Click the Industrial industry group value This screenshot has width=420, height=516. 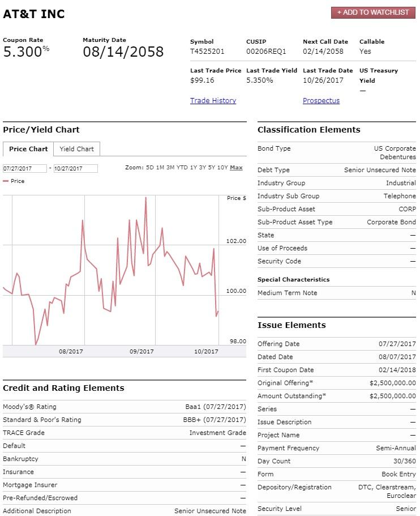point(401,183)
